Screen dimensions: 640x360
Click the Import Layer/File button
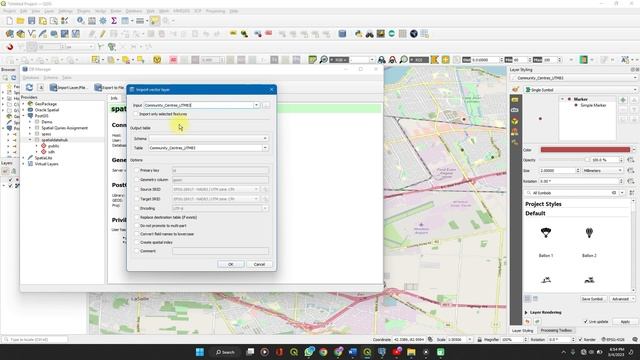(x=68, y=88)
